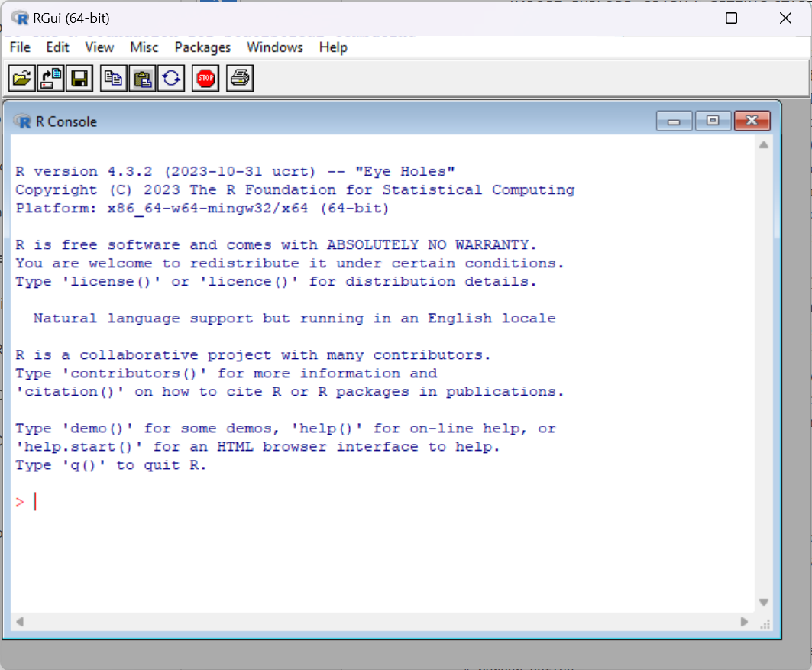Click the Print toolbar icon
This screenshot has height=670, width=812.
pyautogui.click(x=240, y=78)
